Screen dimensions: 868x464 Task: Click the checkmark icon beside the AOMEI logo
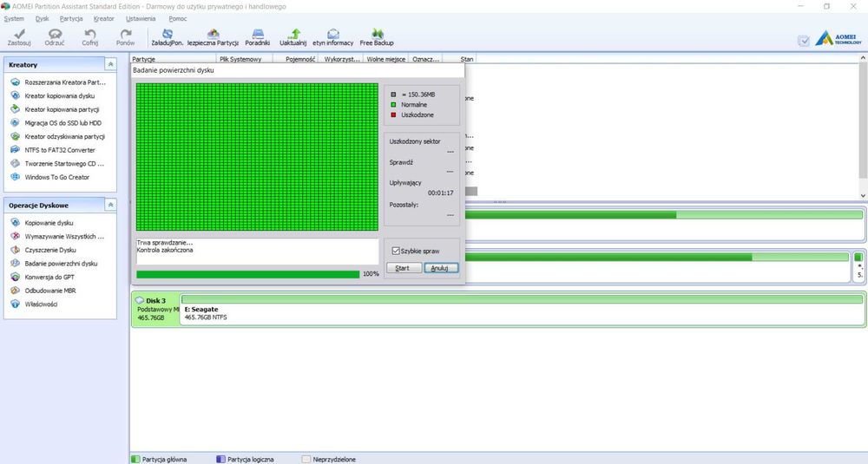tap(804, 41)
